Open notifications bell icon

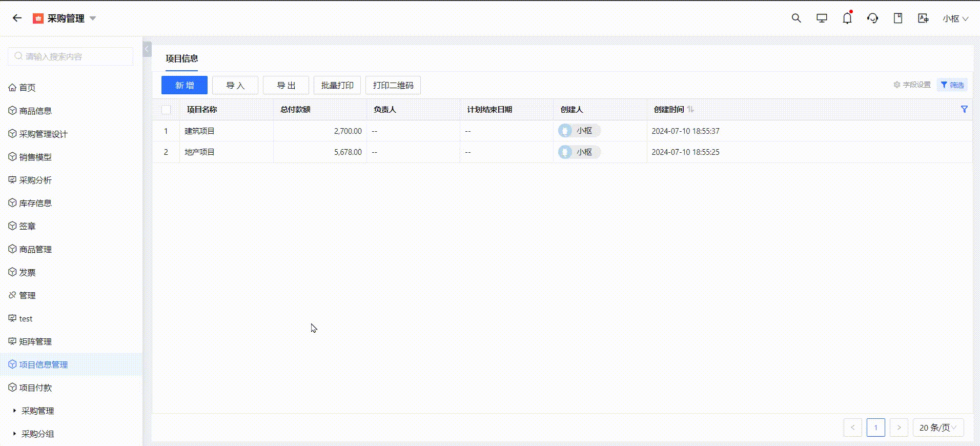pyautogui.click(x=847, y=18)
